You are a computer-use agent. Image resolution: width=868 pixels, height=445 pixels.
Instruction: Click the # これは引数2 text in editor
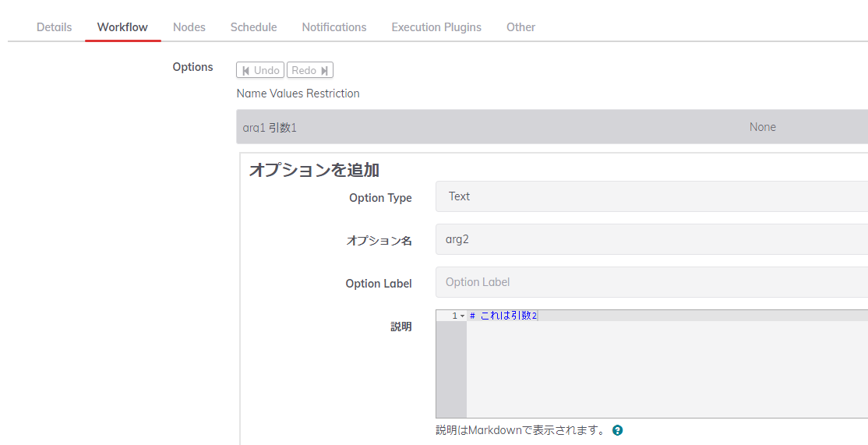coord(503,316)
